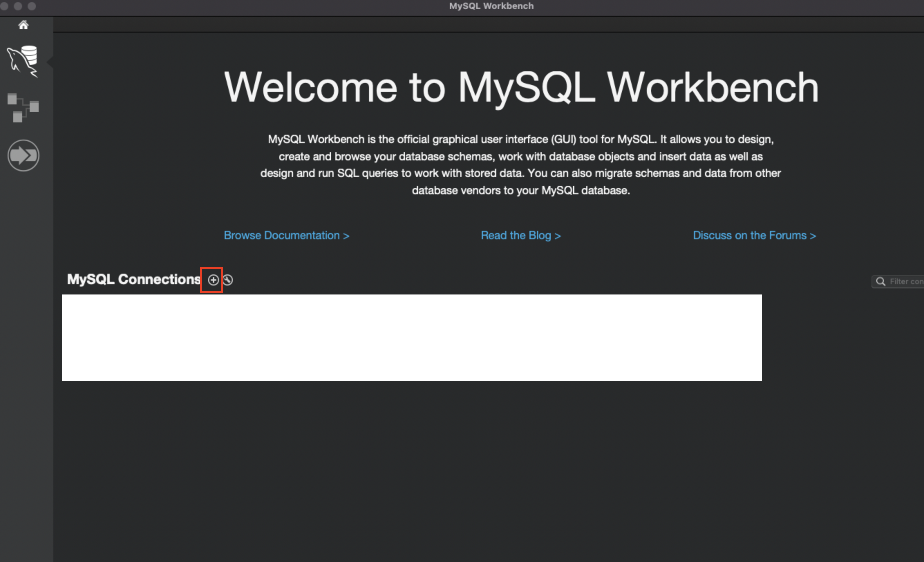
Task: Open the Models sidebar icon
Action: click(x=23, y=108)
